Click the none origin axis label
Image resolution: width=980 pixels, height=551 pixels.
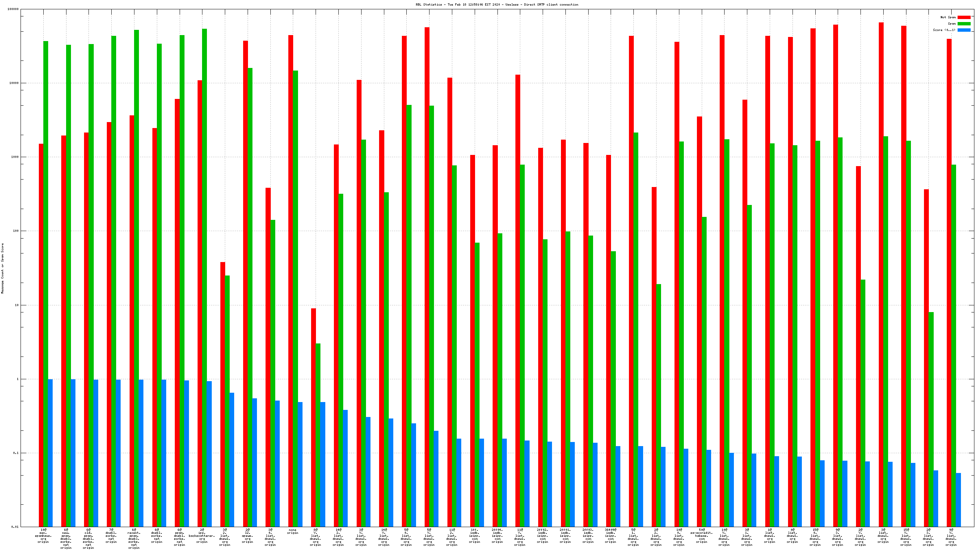(292, 531)
